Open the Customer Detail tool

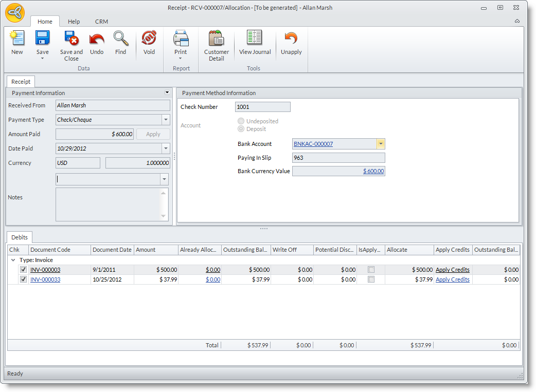(216, 39)
